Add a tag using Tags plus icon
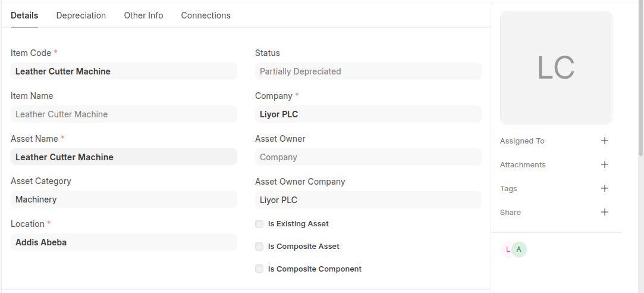 [605, 189]
